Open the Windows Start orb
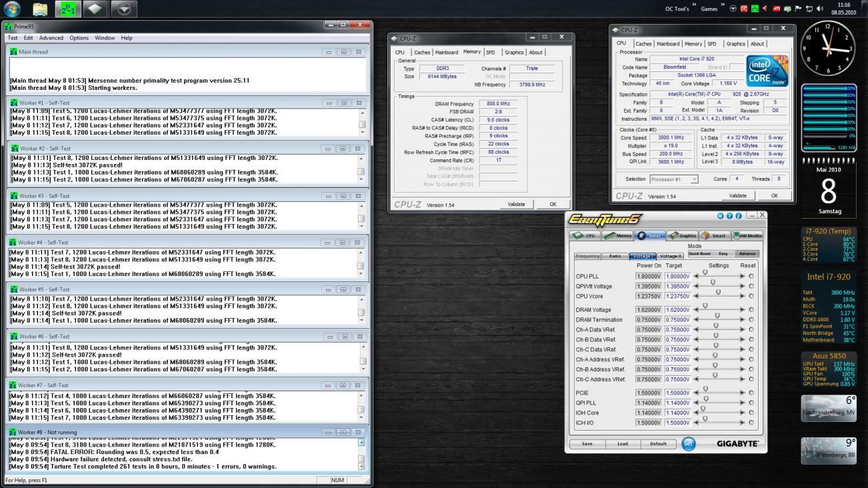Viewport: 868px width, 488px height. pos(13,9)
